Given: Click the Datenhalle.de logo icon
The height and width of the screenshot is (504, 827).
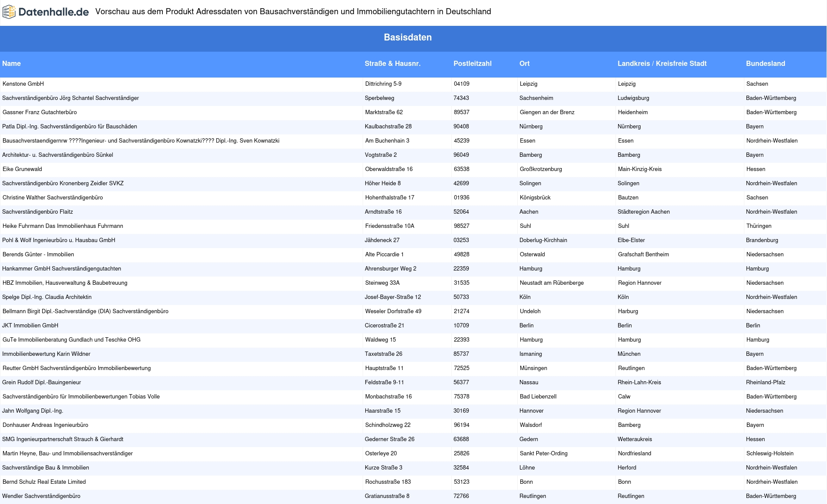Looking at the screenshot, I should (9, 12).
